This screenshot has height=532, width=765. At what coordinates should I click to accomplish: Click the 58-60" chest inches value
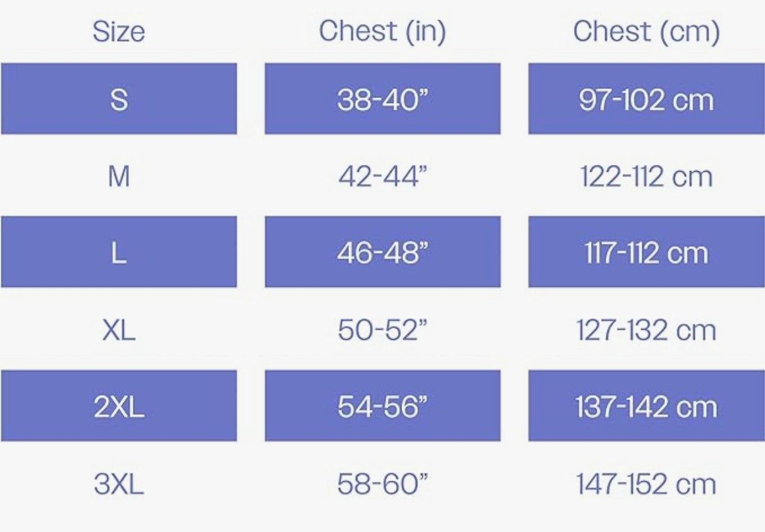pos(382,485)
